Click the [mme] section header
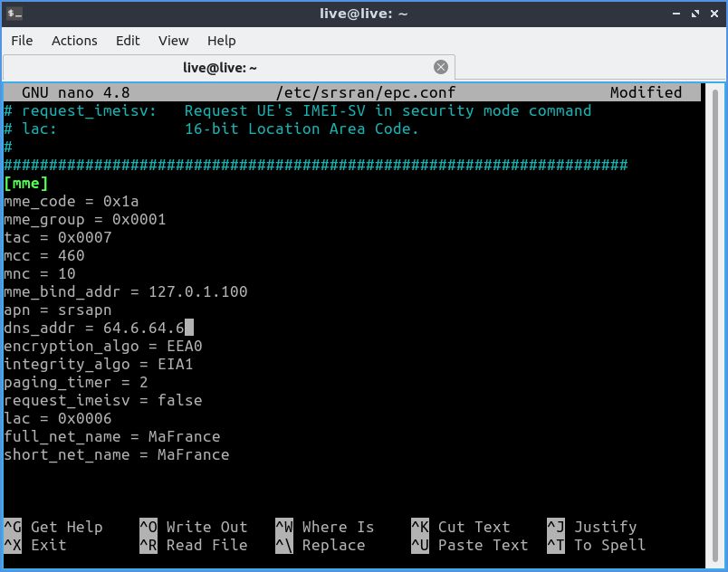Image resolution: width=728 pixels, height=572 pixels. click(x=25, y=183)
